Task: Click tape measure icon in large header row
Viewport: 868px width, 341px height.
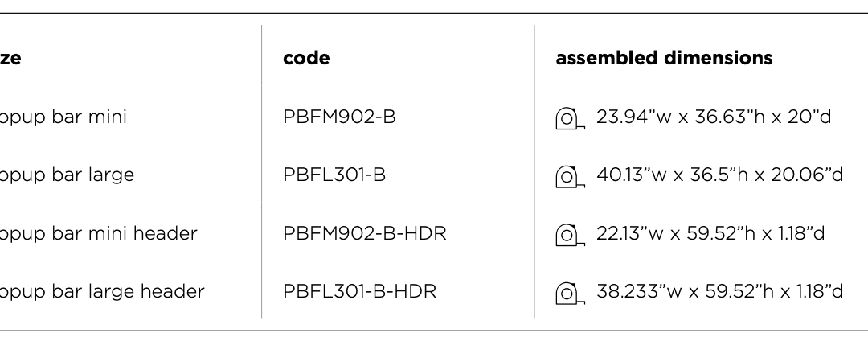Action: 570,292
